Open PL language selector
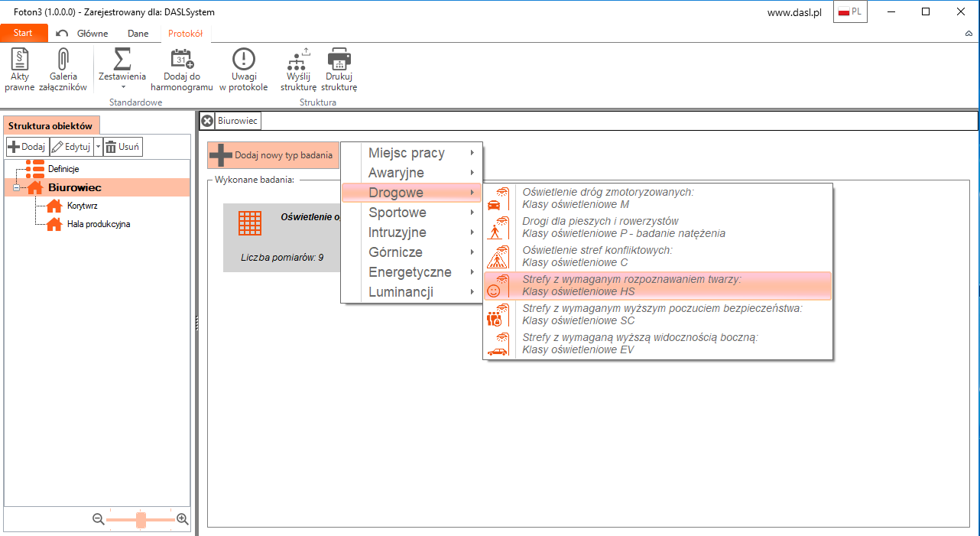The width and height of the screenshot is (980, 536). pos(849,12)
